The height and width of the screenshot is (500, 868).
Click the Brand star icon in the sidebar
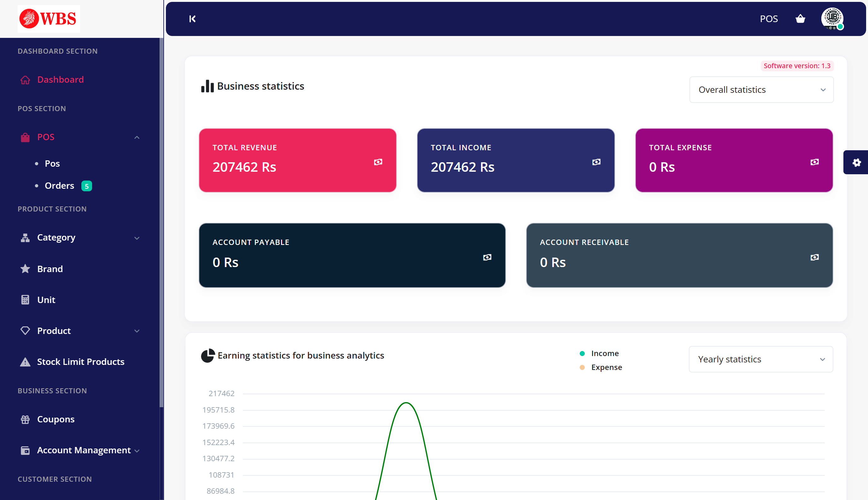[x=25, y=269]
